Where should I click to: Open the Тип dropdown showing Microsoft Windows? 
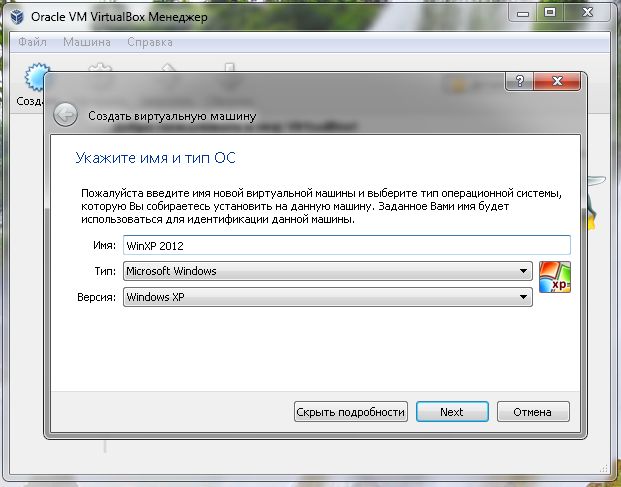coord(327,271)
